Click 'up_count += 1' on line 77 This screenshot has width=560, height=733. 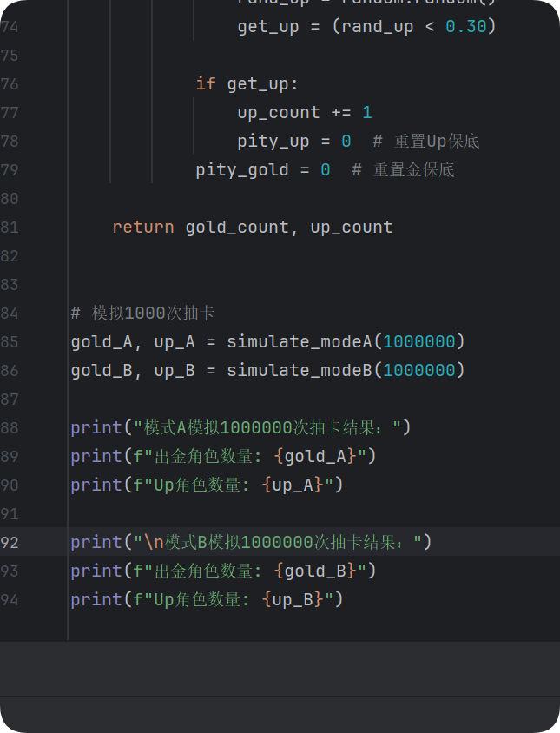tap(304, 112)
